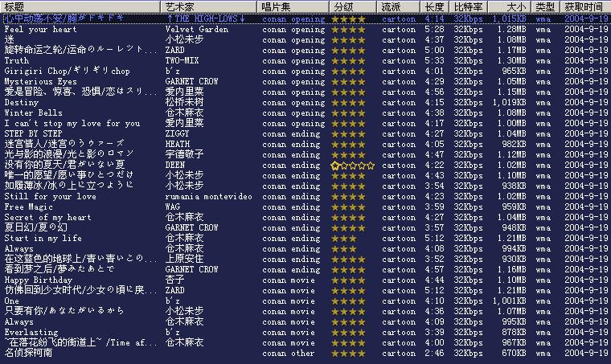The height and width of the screenshot is (364, 611).
Task: Click artist TWO-MIX
Action: (182, 61)
